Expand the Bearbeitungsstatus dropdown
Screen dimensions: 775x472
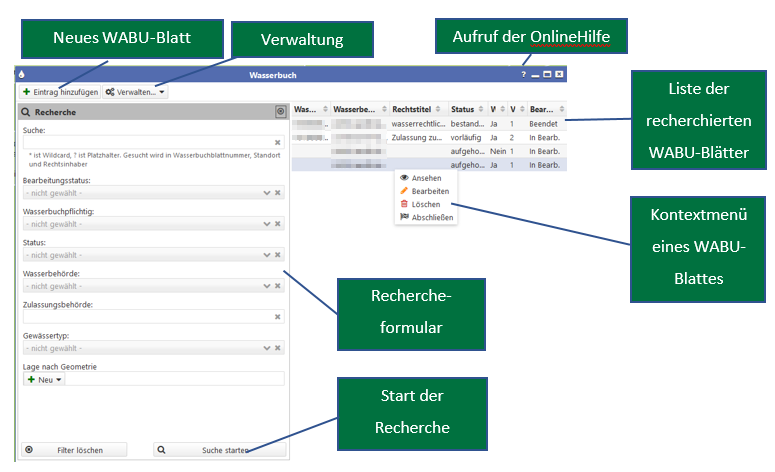(267, 192)
